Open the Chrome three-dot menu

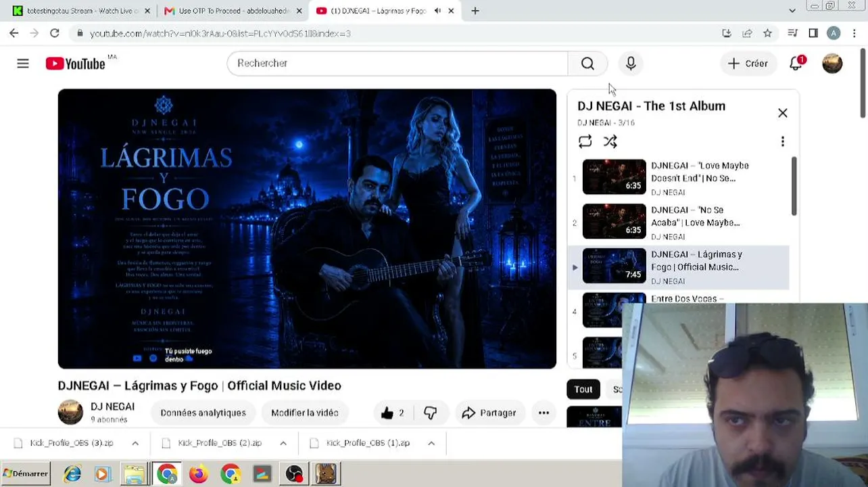coord(855,33)
